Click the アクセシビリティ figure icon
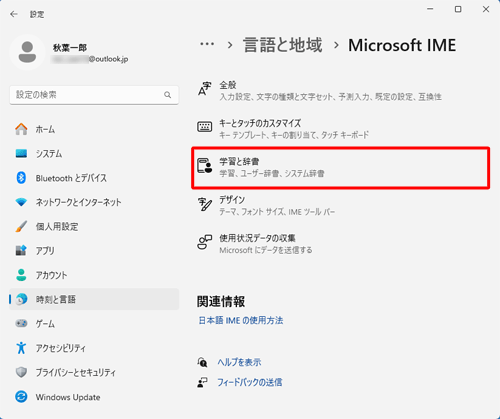Image resolution: width=500 pixels, height=419 pixels. [21, 348]
